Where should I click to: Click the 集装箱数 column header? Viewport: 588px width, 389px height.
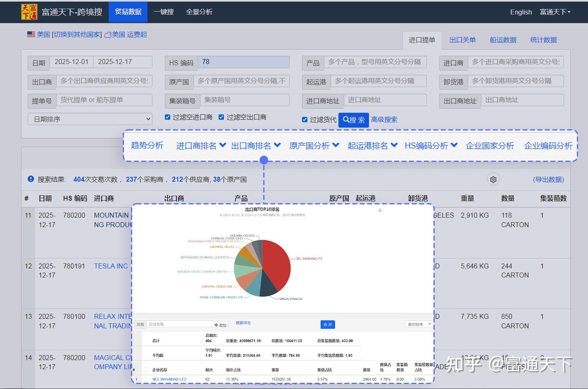tap(553, 198)
